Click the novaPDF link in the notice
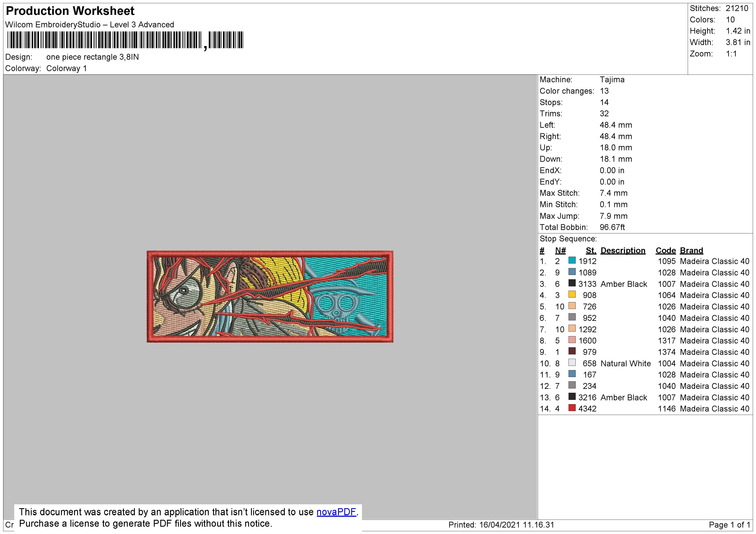 [x=336, y=512]
